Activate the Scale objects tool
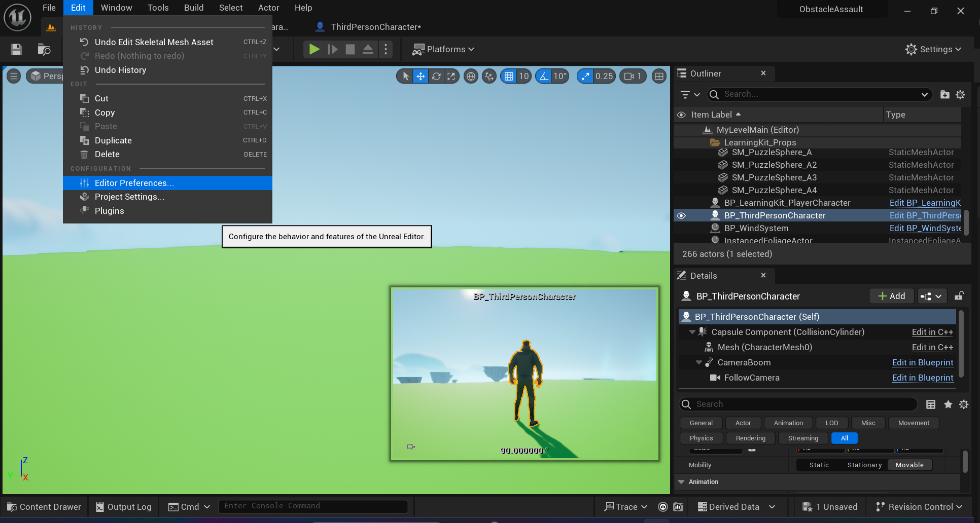 click(x=451, y=76)
